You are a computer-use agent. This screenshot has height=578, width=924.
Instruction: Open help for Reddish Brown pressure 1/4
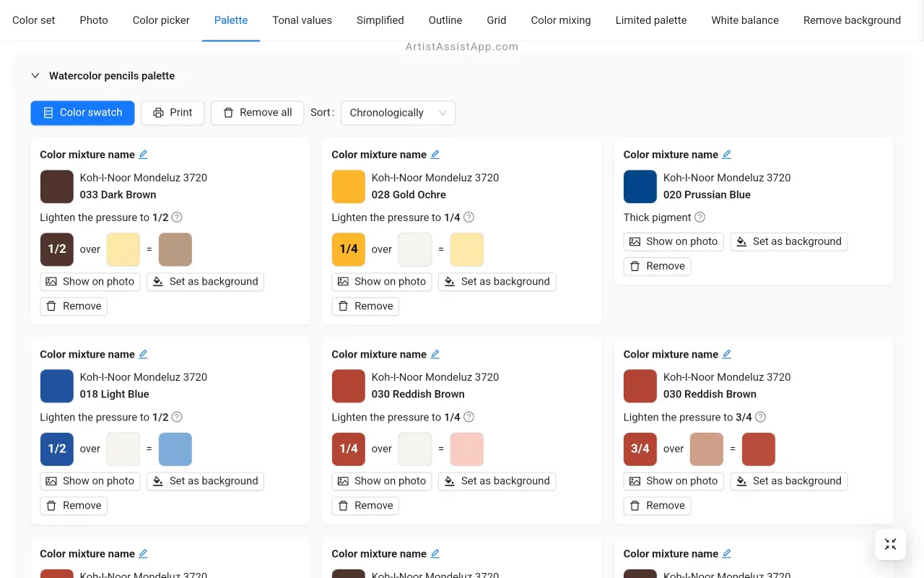pos(468,417)
